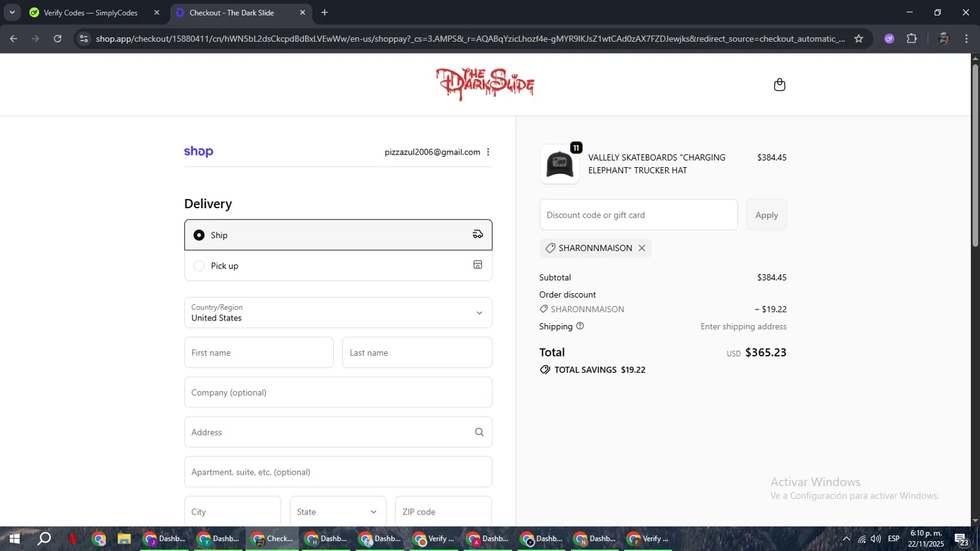This screenshot has height=551, width=980.
Task: Click the Address input field
Action: 338,432
